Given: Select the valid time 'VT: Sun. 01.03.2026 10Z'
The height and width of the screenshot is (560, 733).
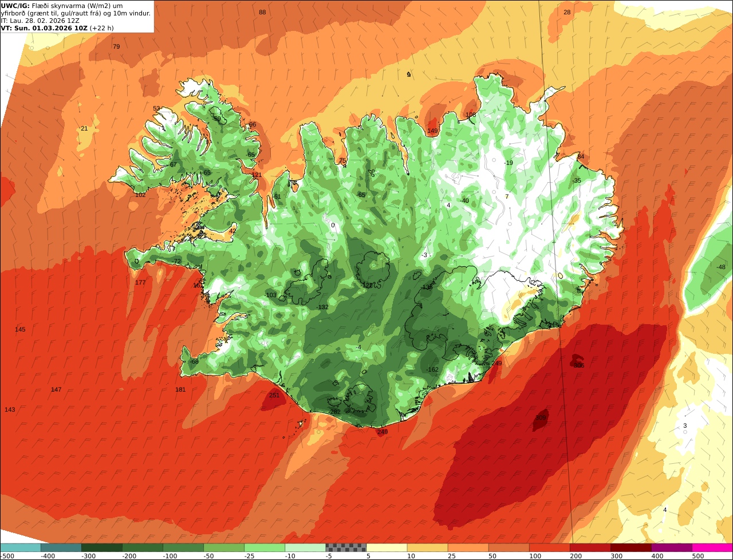Looking at the screenshot, I should click(44, 28).
